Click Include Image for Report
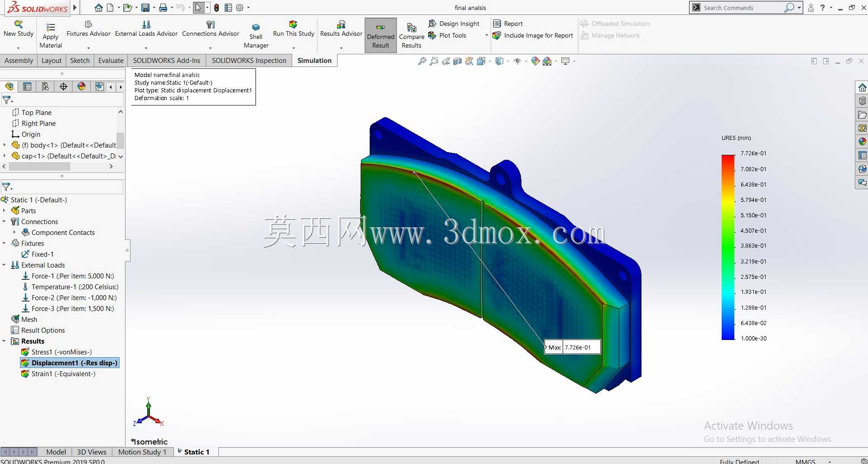The width and height of the screenshot is (868, 464). (533, 35)
